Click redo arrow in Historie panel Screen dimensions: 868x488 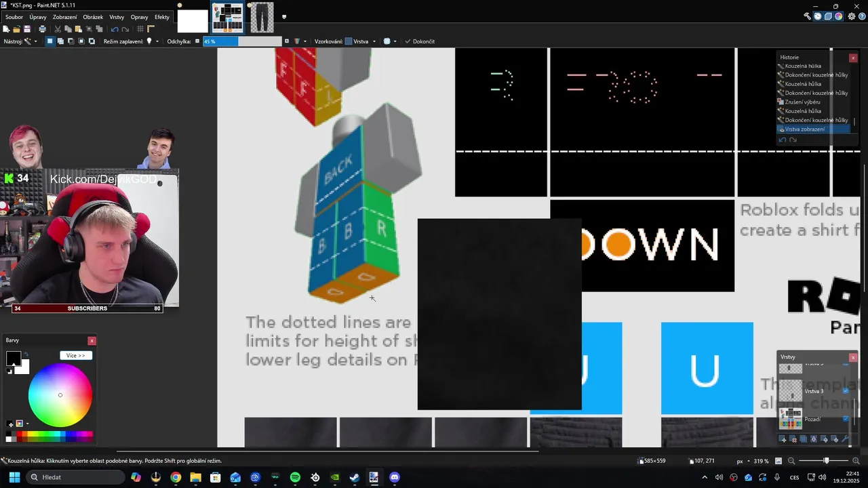tap(793, 140)
